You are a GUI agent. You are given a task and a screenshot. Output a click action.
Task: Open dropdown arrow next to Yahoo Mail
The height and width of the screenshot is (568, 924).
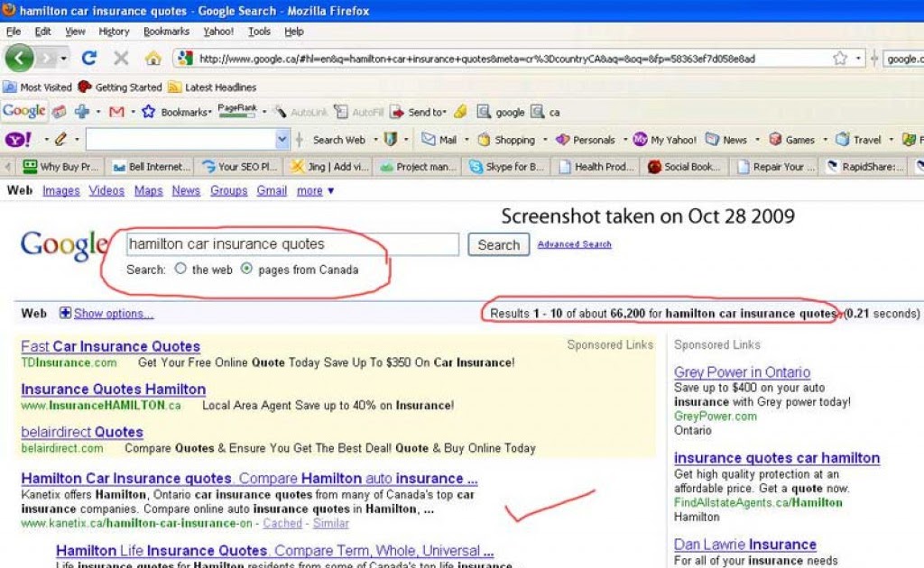pos(467,140)
